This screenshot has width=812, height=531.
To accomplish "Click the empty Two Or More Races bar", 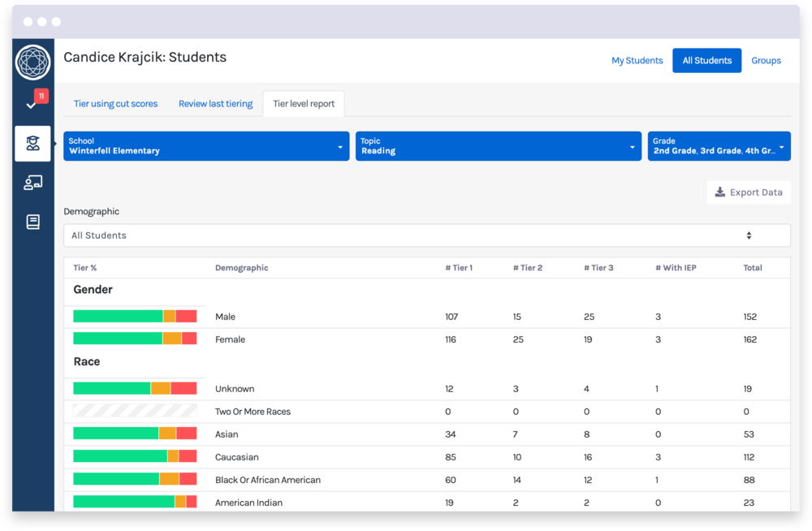I will click(x=135, y=411).
